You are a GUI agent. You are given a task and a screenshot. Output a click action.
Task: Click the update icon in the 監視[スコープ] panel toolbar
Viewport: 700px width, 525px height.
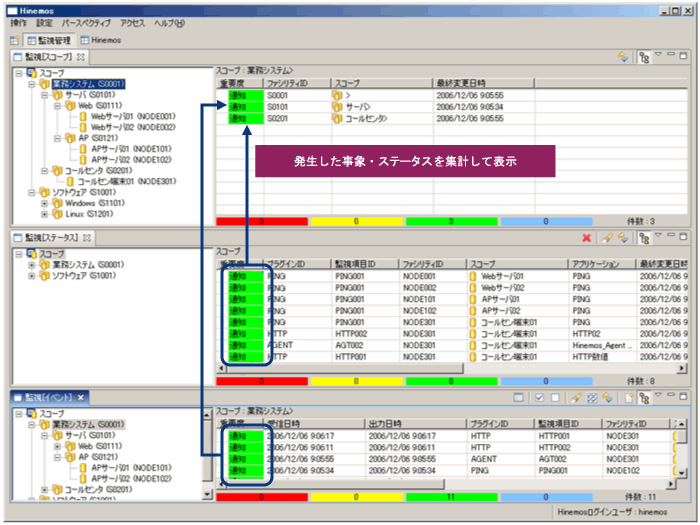(623, 57)
